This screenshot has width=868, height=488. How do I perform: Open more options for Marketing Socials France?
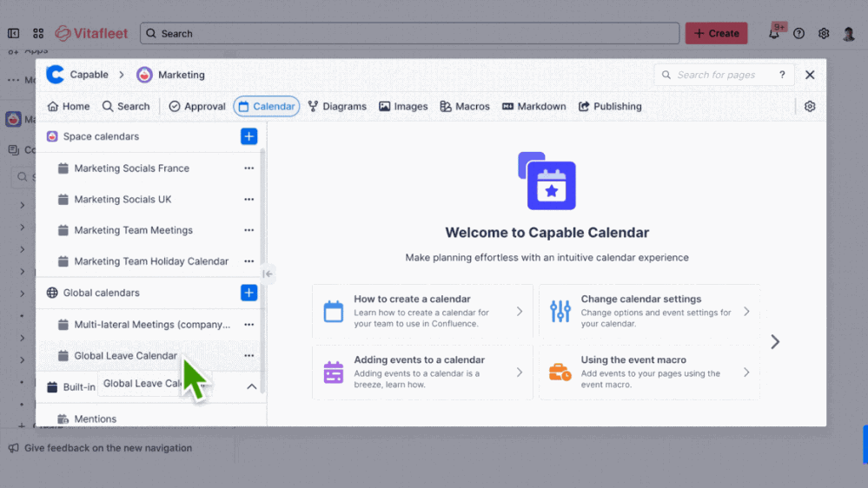249,168
